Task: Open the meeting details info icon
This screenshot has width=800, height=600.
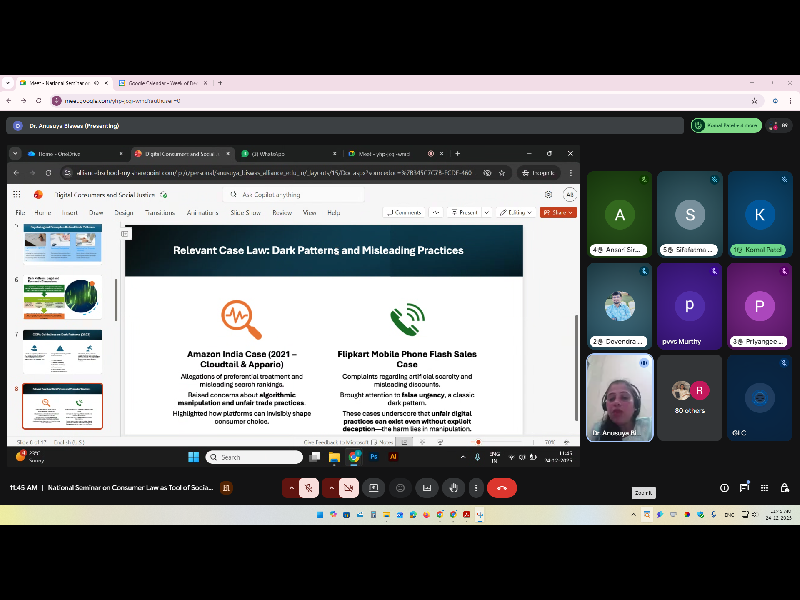Action: pos(724,488)
